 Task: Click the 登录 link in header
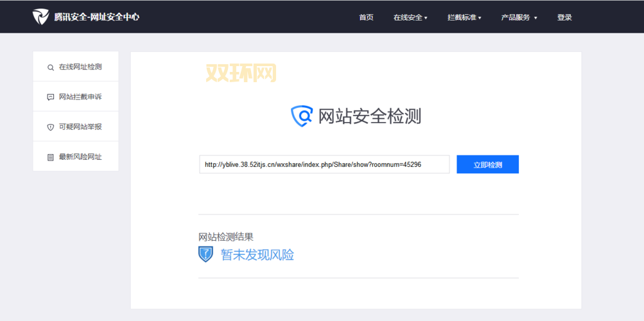564,17
